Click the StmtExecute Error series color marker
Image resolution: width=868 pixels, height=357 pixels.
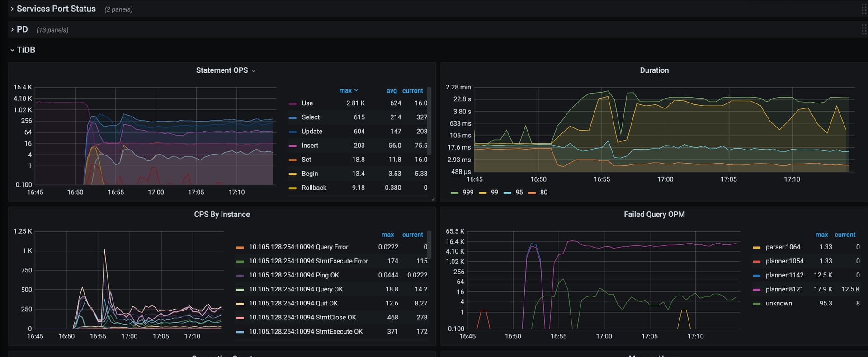click(240, 262)
